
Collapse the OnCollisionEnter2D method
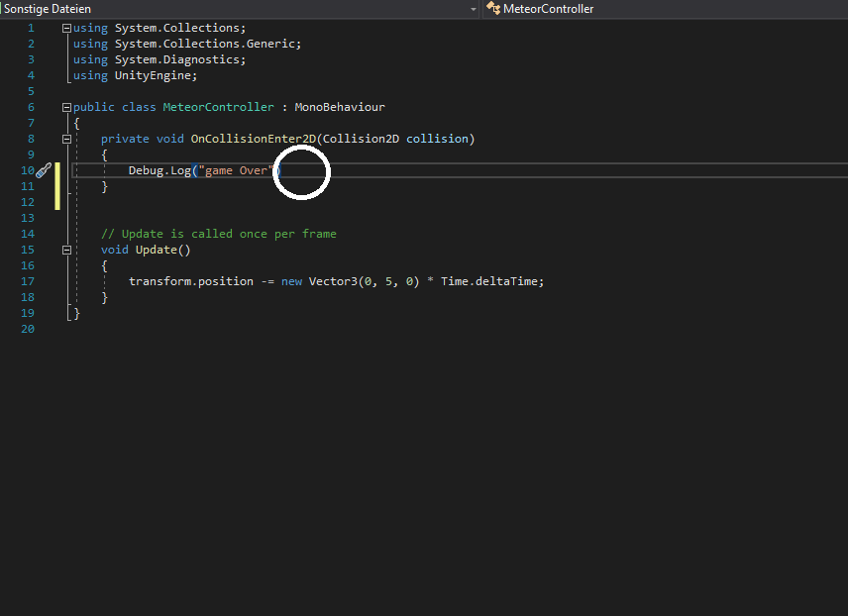point(66,139)
